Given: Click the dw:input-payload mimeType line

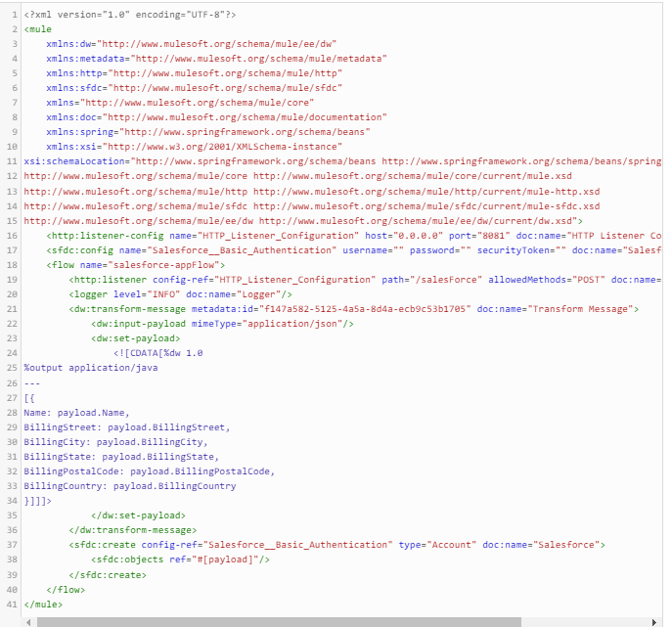Looking at the screenshot, I should point(222,323).
